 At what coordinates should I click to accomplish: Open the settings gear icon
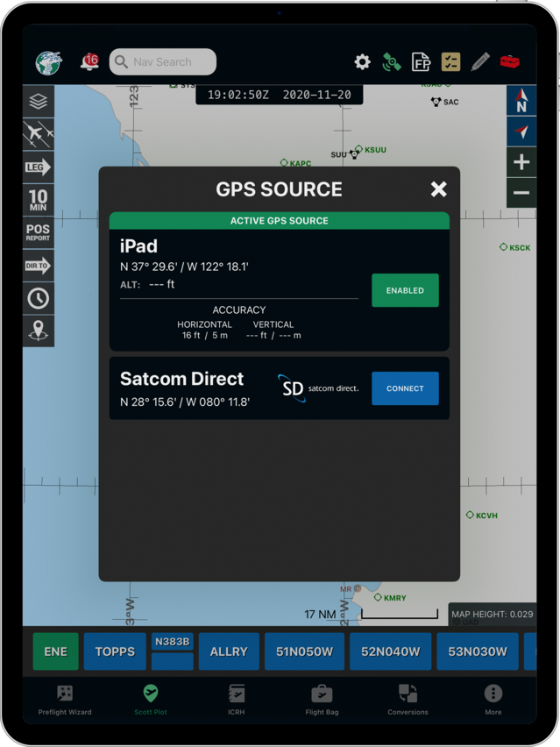tap(362, 62)
